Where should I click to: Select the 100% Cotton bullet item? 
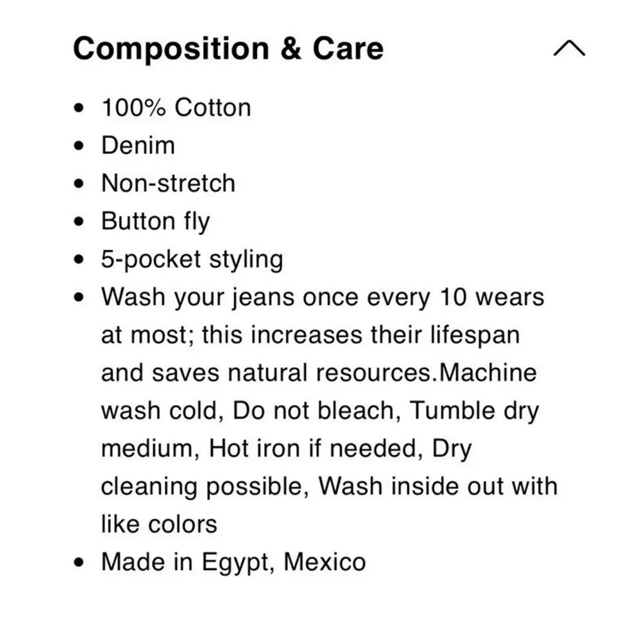coord(176,108)
